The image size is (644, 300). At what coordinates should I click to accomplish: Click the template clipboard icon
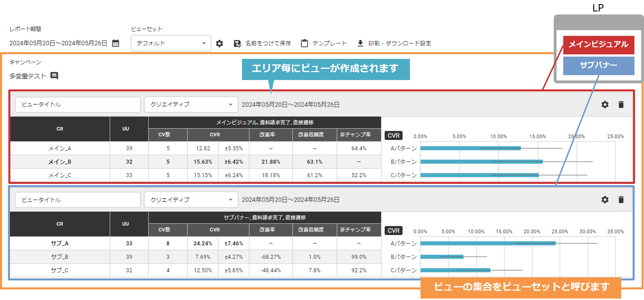coord(304,43)
